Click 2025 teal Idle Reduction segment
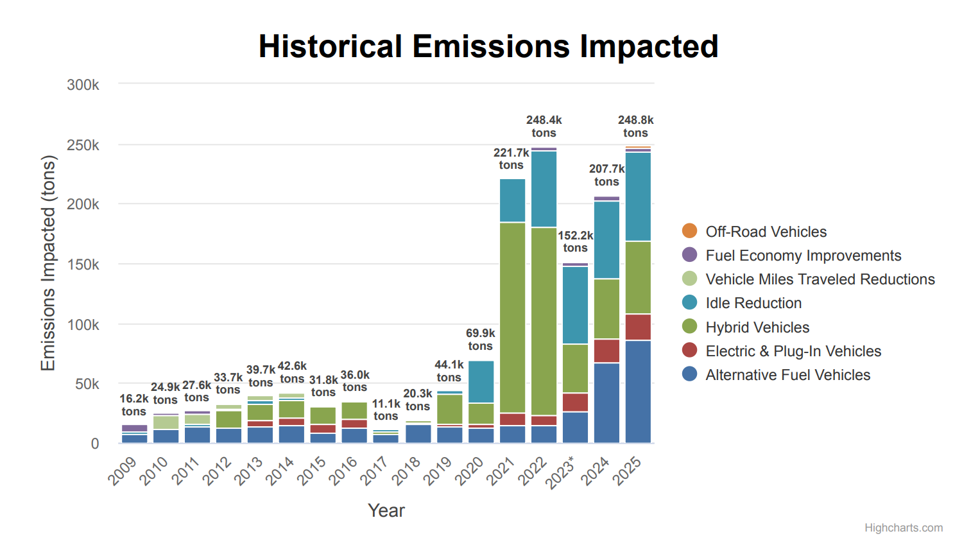 pyautogui.click(x=638, y=197)
